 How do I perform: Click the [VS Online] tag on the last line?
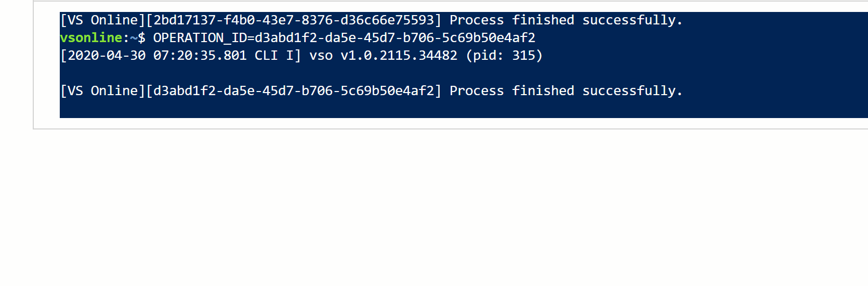(x=102, y=91)
